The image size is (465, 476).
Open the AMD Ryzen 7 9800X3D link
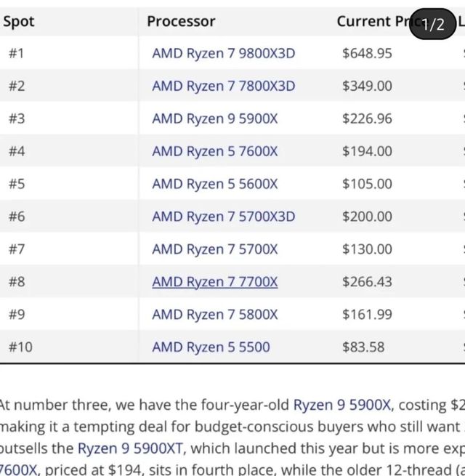tap(223, 53)
